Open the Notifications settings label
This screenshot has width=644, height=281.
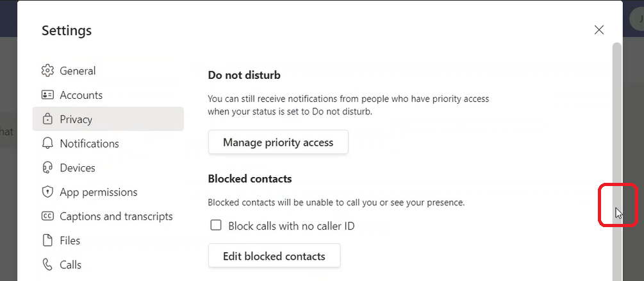pos(89,144)
